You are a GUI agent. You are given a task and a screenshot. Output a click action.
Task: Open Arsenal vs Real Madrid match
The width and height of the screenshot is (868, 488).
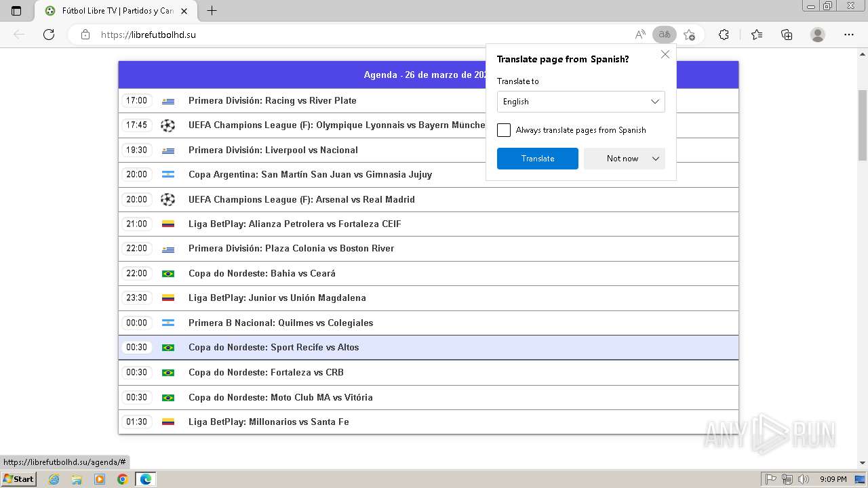302,199
